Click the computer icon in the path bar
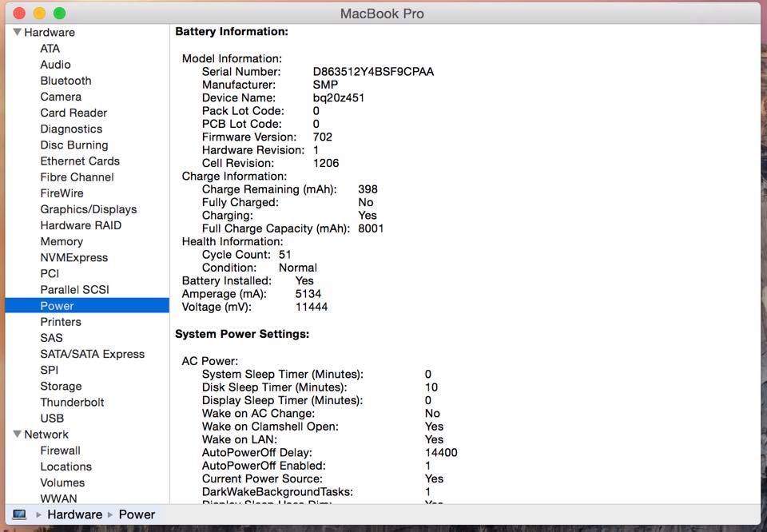Screen dimensions: 767x532 pos(19,514)
